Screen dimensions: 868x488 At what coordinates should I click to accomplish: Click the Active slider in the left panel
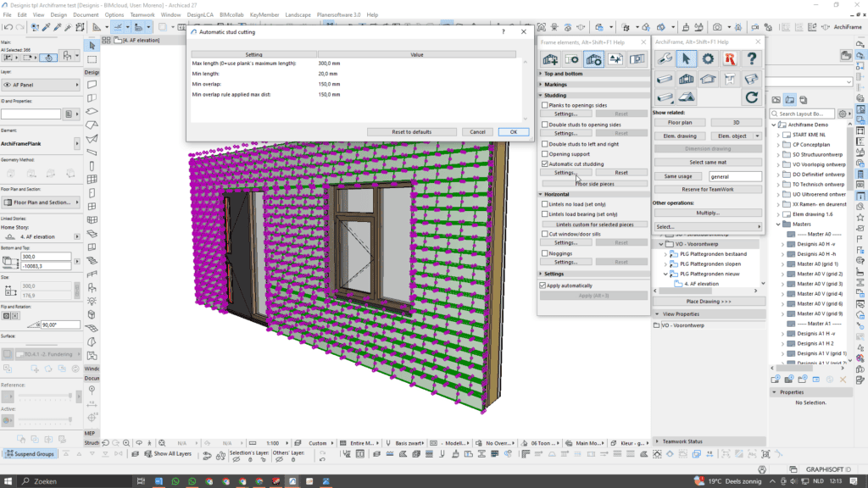[45, 420]
